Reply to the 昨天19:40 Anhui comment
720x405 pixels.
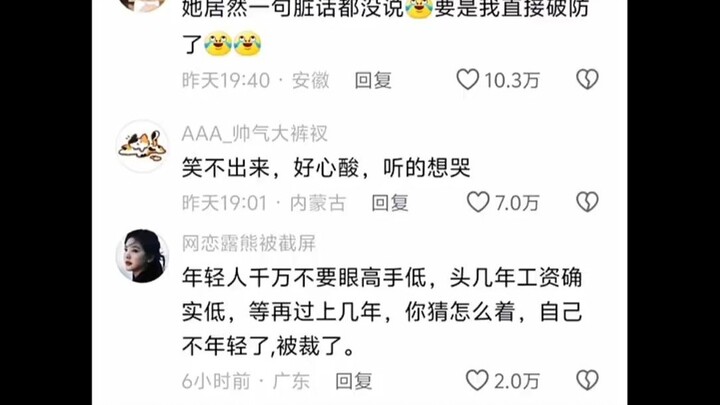click(373, 80)
